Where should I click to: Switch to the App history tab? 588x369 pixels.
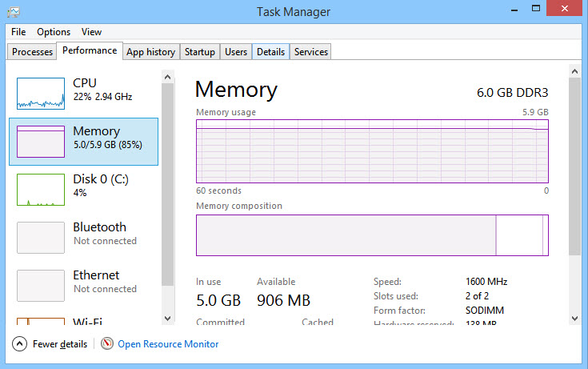(150, 52)
